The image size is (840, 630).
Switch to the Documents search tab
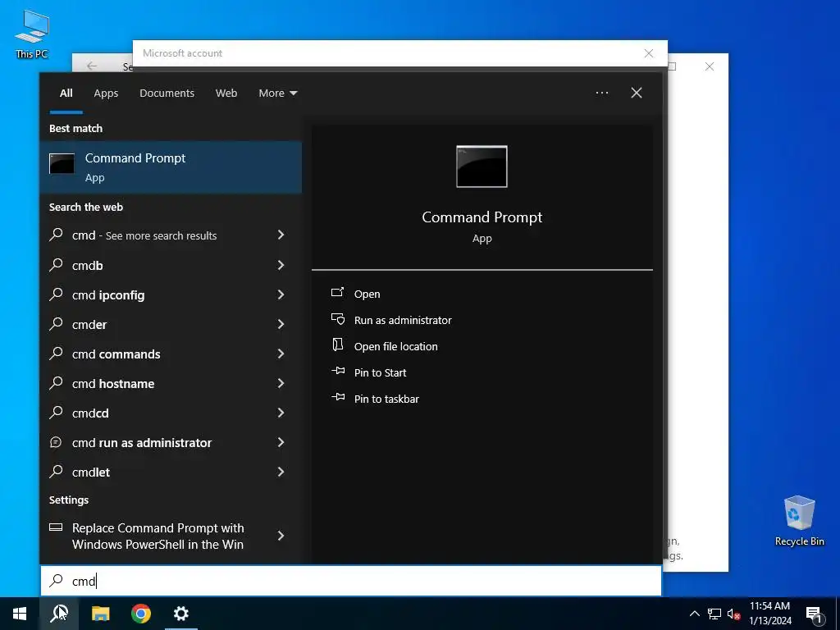tap(167, 94)
